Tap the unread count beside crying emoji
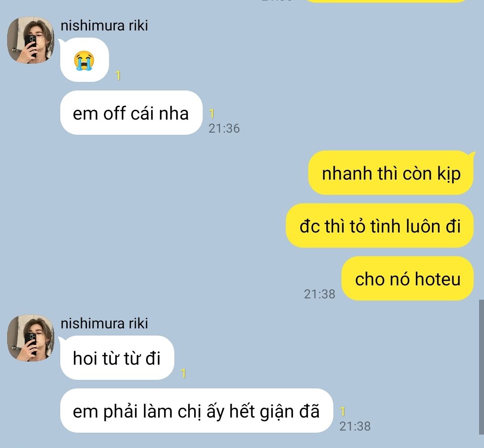 click(x=118, y=76)
